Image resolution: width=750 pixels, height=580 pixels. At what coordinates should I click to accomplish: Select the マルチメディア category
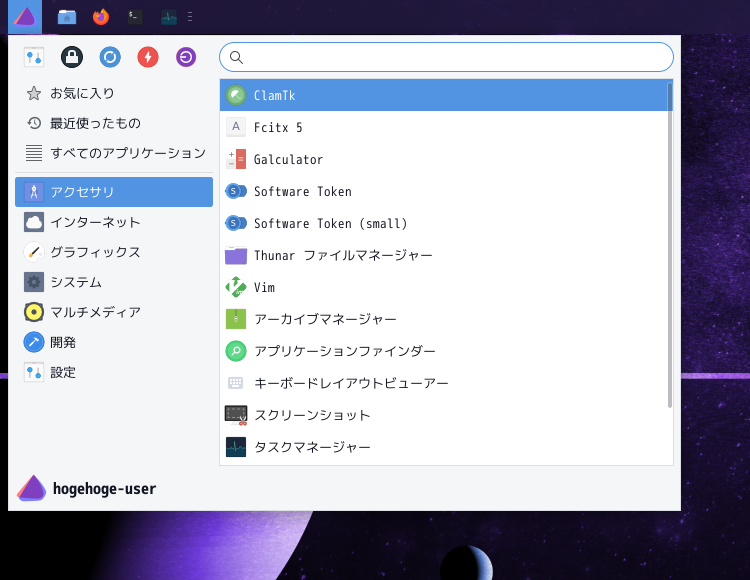pos(114,312)
